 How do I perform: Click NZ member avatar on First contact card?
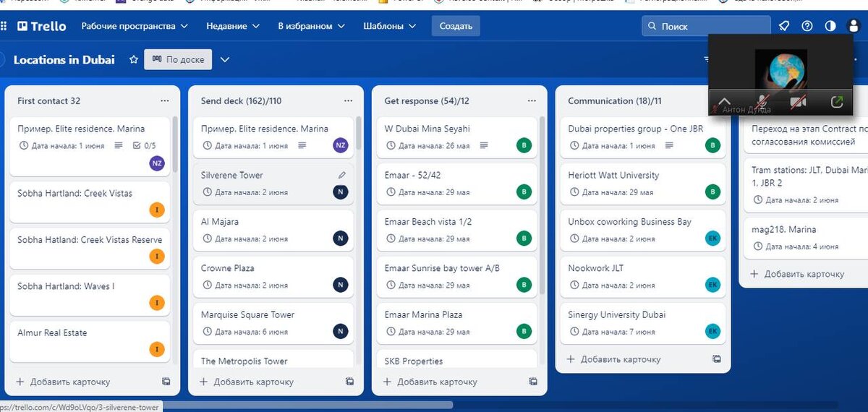click(157, 163)
